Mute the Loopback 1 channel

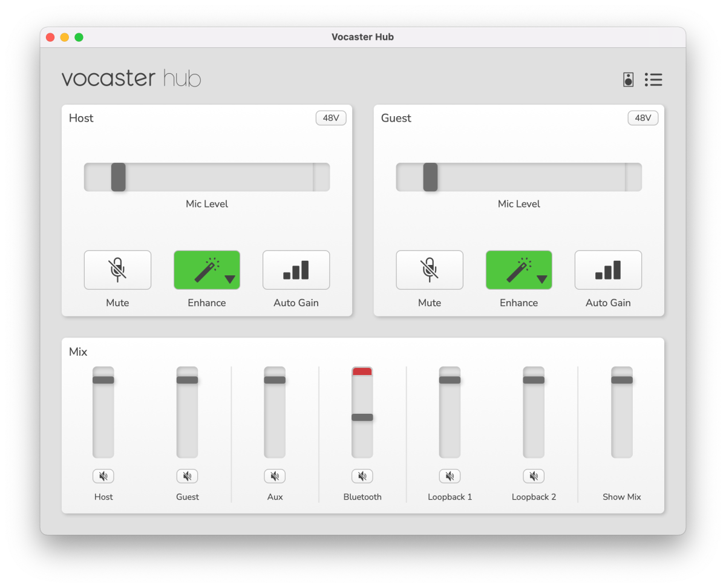tap(450, 476)
